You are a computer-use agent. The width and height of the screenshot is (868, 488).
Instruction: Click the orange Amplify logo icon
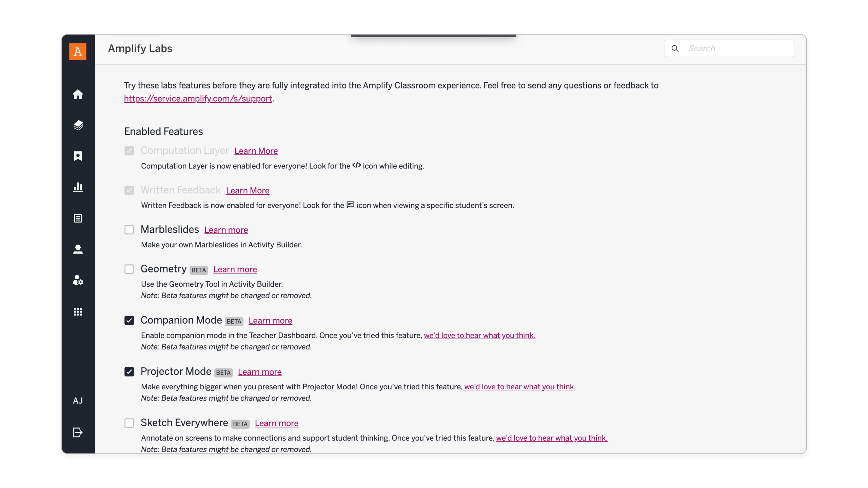[x=78, y=52]
